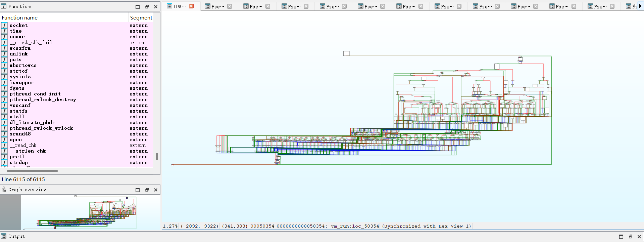Close the Output panel
644x242 pixels.
pyautogui.click(x=639, y=236)
